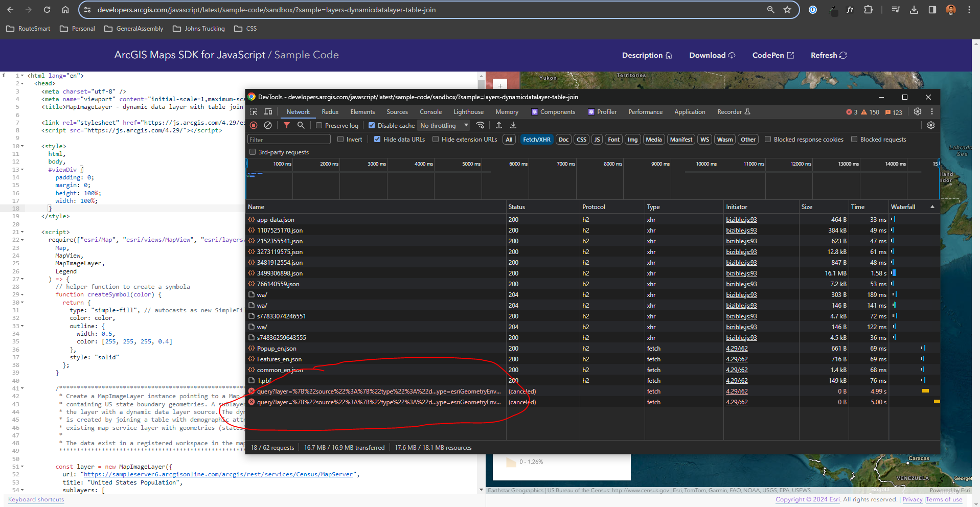Open the sample in CodePen
Image resolution: width=980 pixels, height=507 pixels.
coord(772,55)
